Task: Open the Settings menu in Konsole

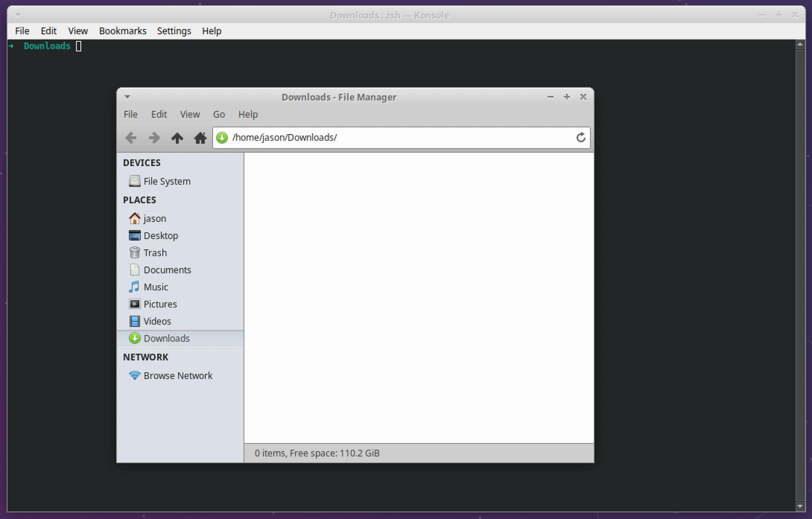Action: [174, 31]
